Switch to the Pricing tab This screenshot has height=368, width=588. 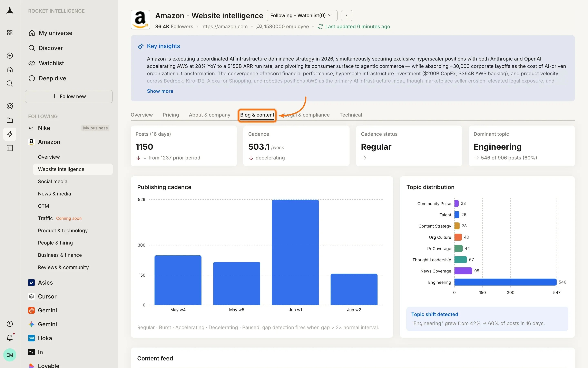click(171, 115)
